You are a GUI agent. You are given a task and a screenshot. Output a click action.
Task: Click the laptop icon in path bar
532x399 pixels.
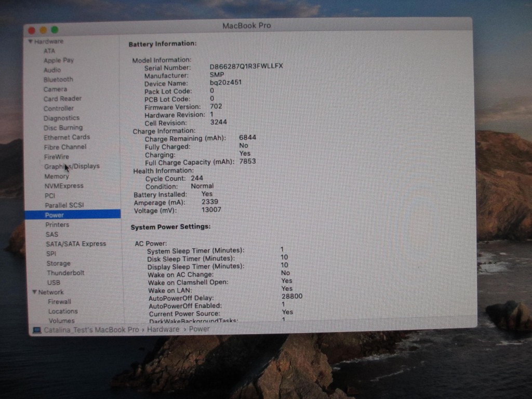tap(37, 330)
